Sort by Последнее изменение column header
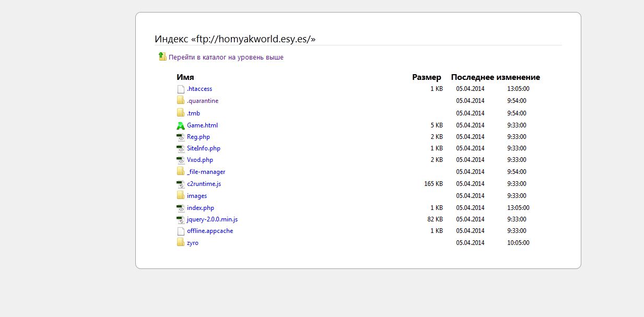This screenshot has width=644, height=317. pyautogui.click(x=495, y=77)
